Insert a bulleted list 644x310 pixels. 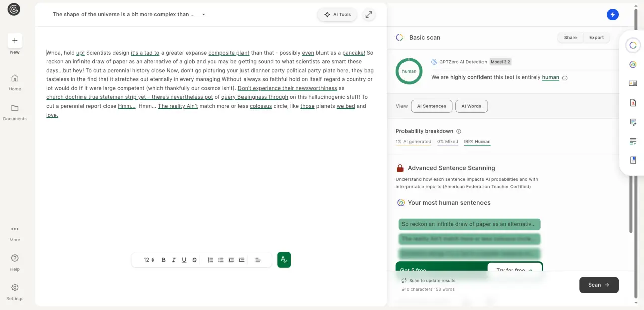pyautogui.click(x=221, y=260)
